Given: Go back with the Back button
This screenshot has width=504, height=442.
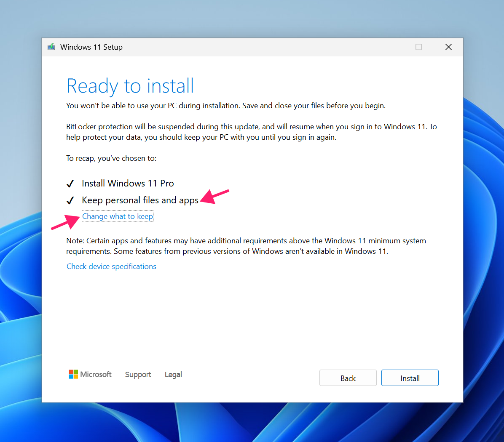Looking at the screenshot, I should [348, 378].
